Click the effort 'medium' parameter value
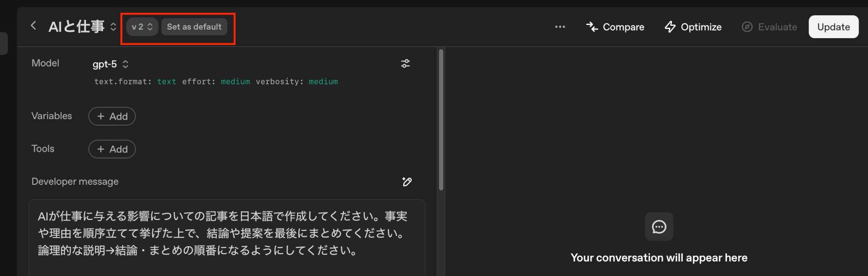 point(235,81)
